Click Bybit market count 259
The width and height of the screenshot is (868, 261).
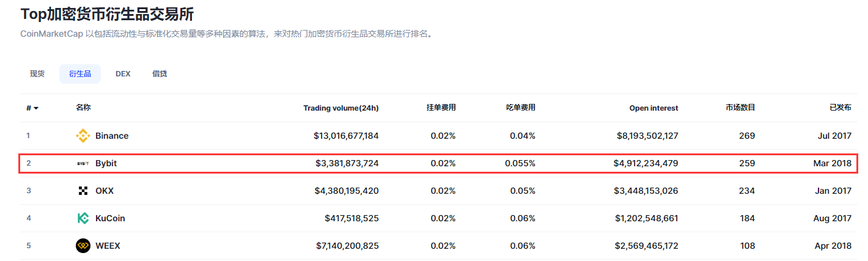pyautogui.click(x=747, y=163)
